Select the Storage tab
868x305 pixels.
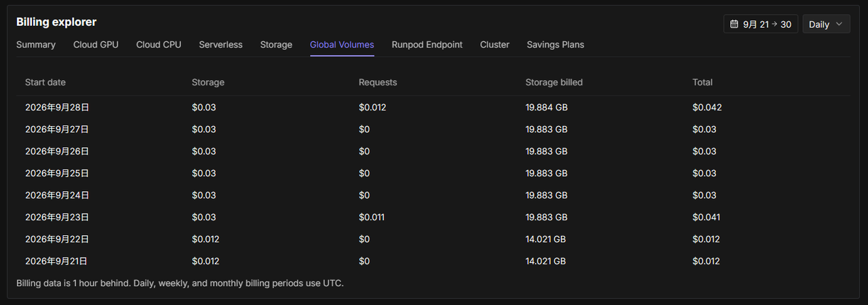point(276,45)
